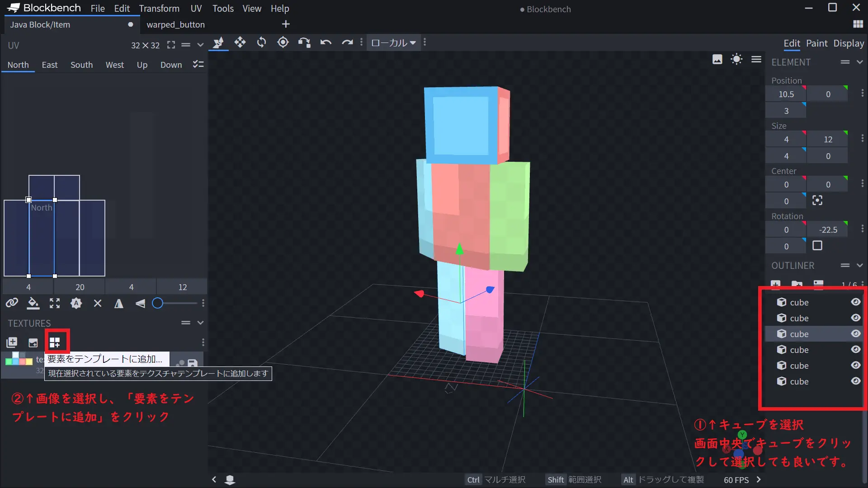
Task: Collapse the TEXTURES panel chevron
Action: (200, 323)
